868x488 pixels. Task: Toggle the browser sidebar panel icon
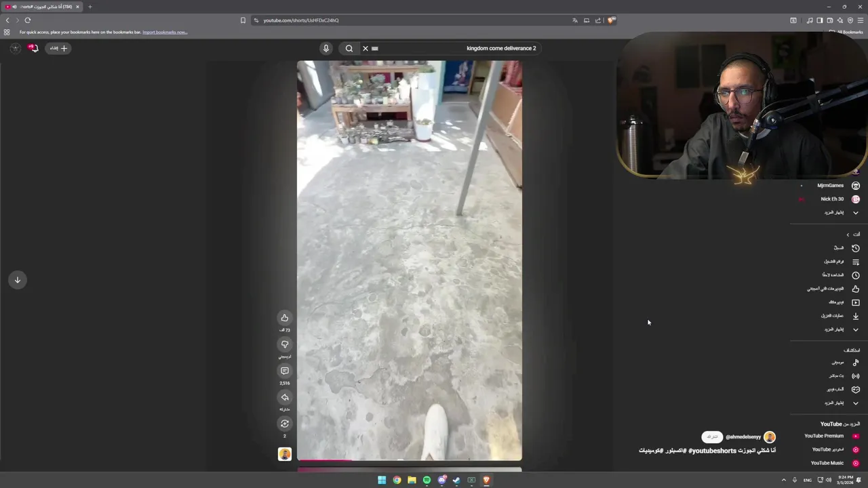(820, 20)
